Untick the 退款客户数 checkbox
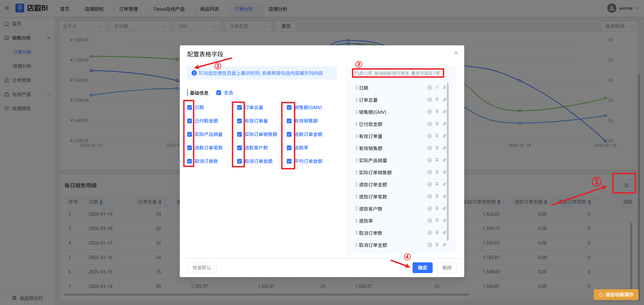Viewport: 644px width, 305px height. [239, 148]
